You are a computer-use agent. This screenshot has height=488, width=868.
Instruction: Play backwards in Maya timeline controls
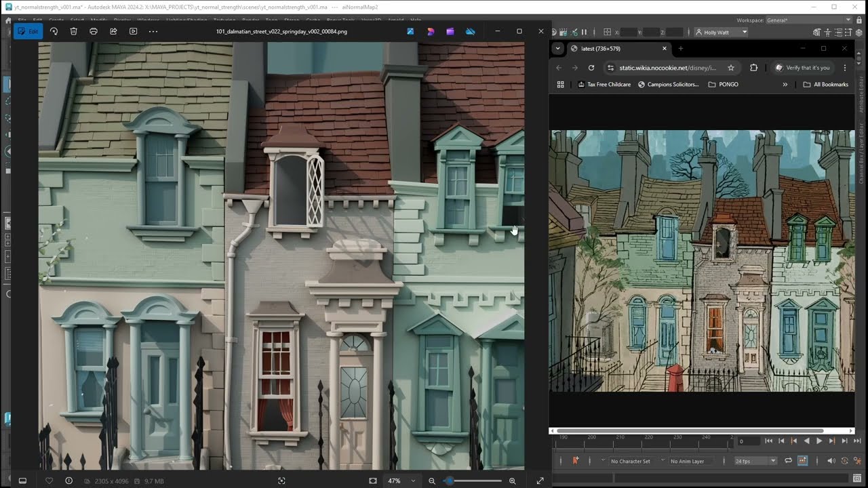pos(806,441)
